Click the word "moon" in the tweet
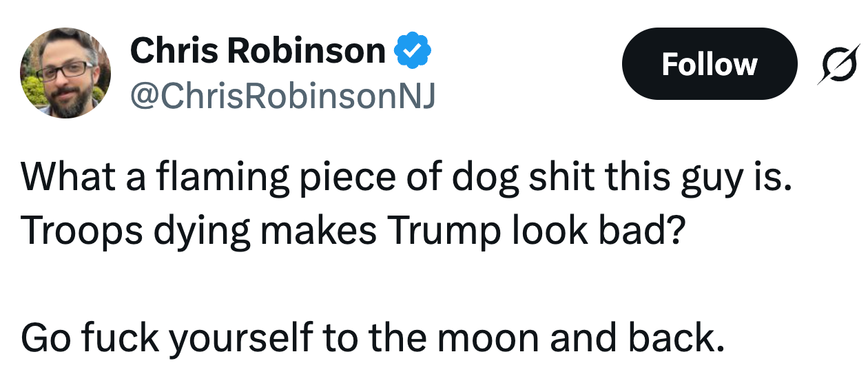Viewport: 868px width, 383px height. [x=483, y=339]
